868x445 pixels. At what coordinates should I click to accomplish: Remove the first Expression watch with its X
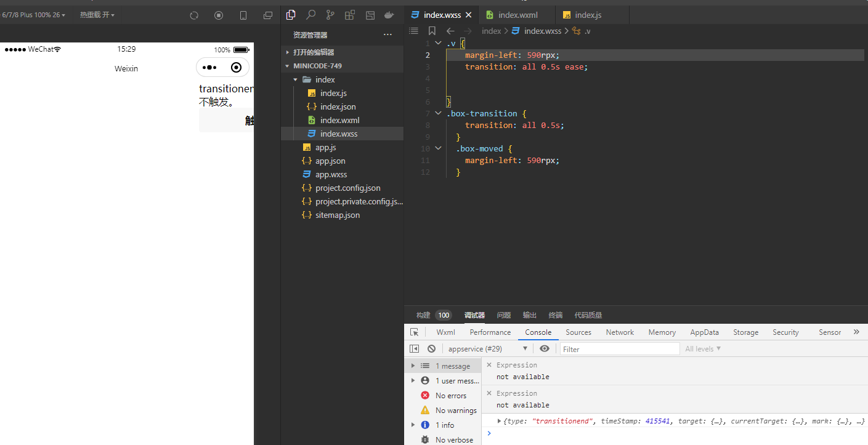point(489,365)
